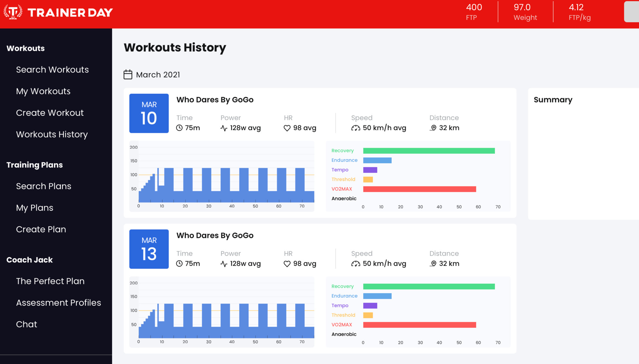The image size is (639, 364).
Task: Click the blue Endurance bar in Mar 10 zones
Action: click(377, 160)
